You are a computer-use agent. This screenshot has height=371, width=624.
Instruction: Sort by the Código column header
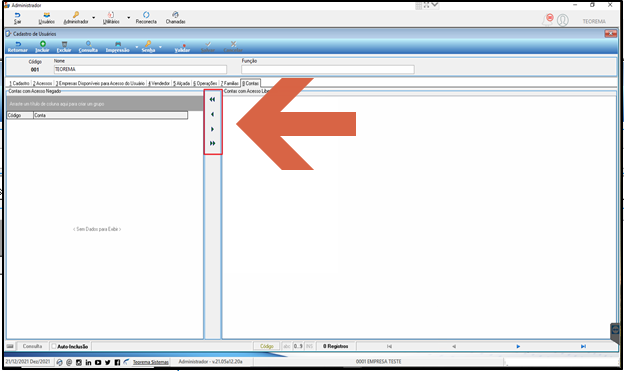20,115
